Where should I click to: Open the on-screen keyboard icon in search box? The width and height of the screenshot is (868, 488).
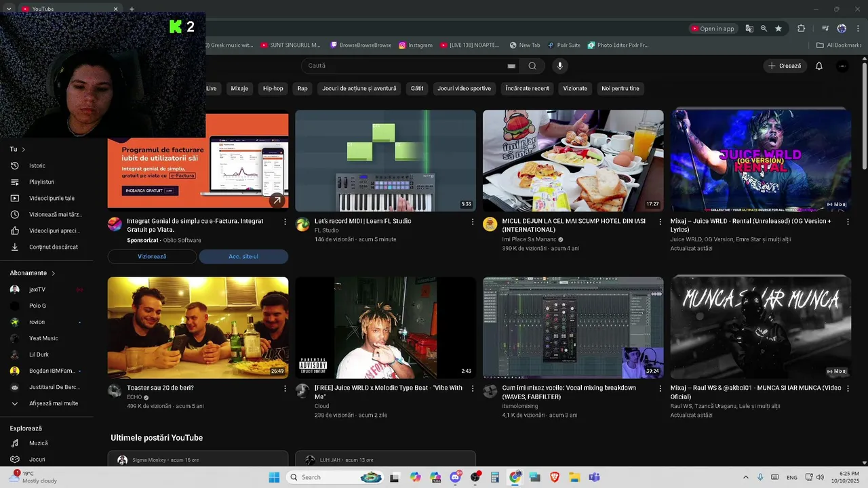point(511,66)
